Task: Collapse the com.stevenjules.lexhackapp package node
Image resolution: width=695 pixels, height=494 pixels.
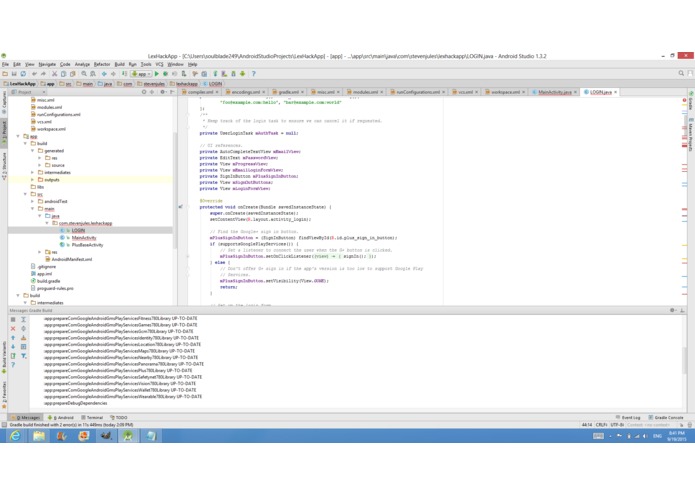Action: coord(47,223)
